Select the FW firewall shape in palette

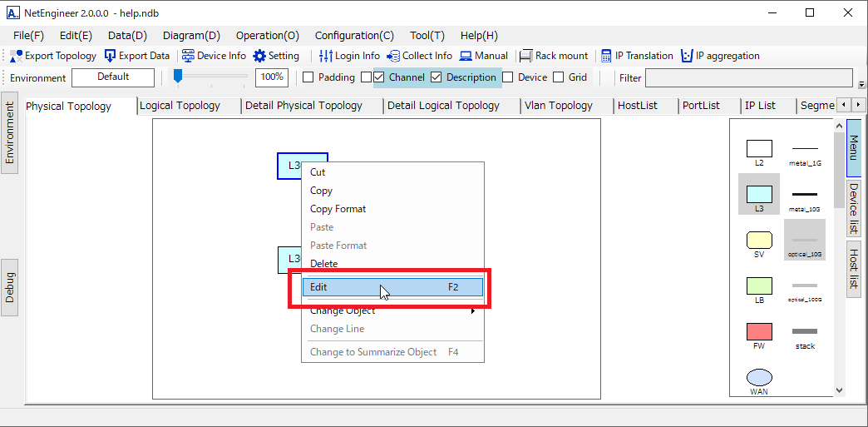(x=759, y=332)
